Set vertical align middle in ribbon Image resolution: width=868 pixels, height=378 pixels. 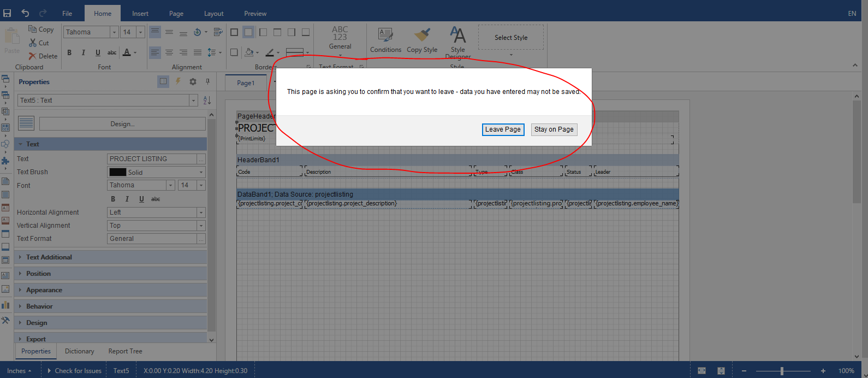pyautogui.click(x=169, y=32)
